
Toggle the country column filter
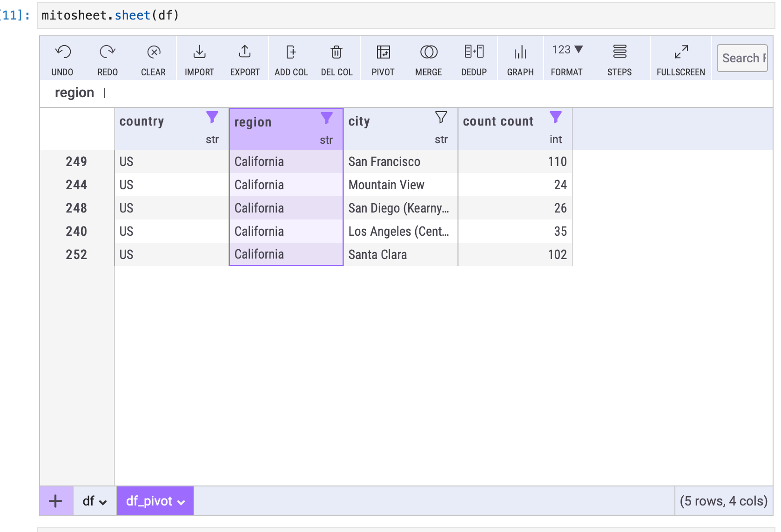tap(212, 117)
